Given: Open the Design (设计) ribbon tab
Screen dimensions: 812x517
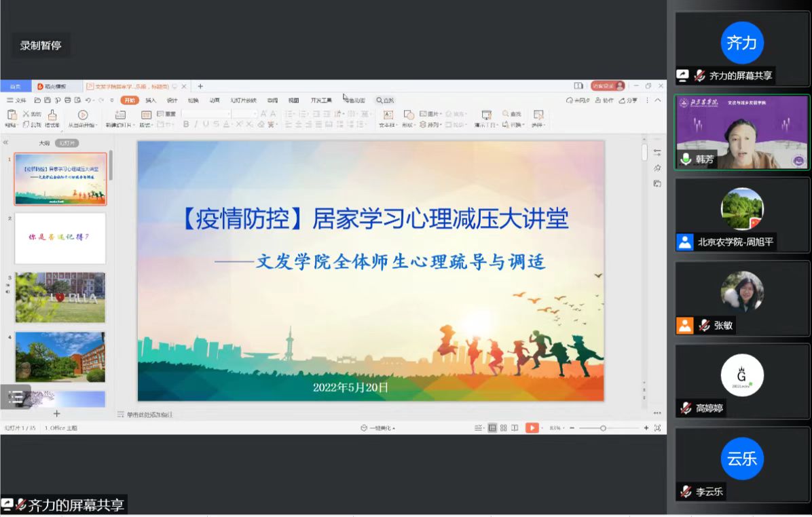Looking at the screenshot, I should [x=172, y=100].
